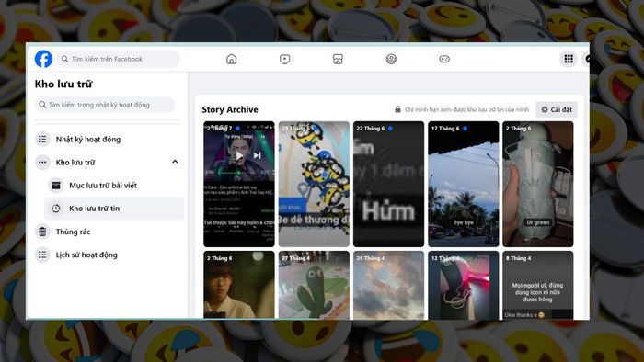This screenshot has width=644, height=362.
Task: Open the 22 Tháng 6 story thumbnail
Action: [x=388, y=184]
